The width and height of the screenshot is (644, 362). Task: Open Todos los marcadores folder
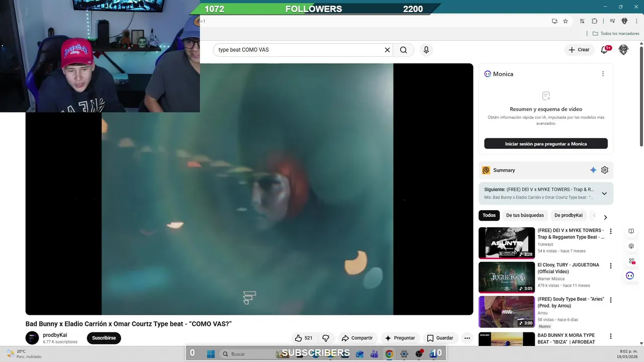(616, 34)
